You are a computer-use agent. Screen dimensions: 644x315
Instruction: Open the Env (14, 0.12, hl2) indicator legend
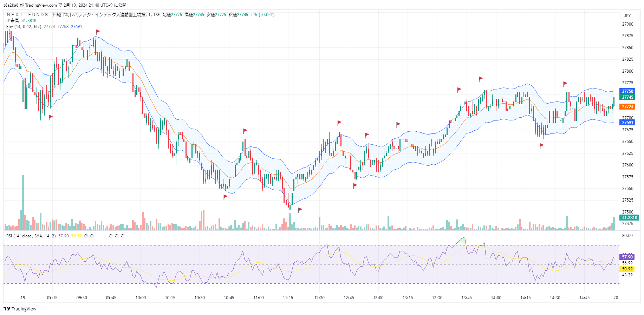tap(24, 27)
